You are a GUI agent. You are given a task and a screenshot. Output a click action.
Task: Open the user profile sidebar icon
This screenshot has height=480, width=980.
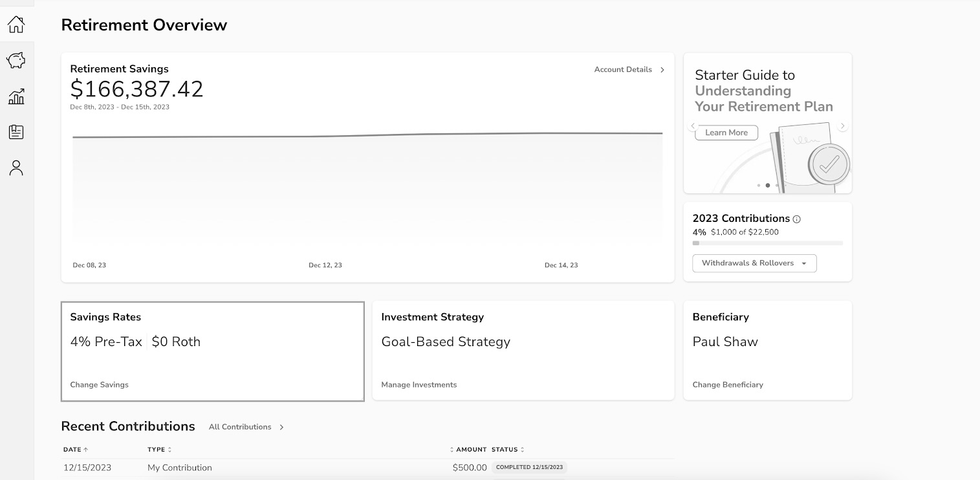(x=16, y=168)
